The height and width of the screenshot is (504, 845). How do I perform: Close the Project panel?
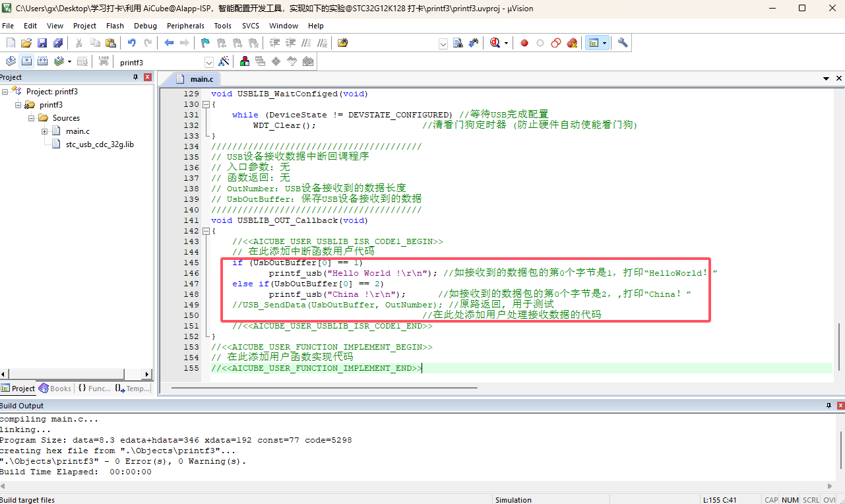pyautogui.click(x=148, y=77)
